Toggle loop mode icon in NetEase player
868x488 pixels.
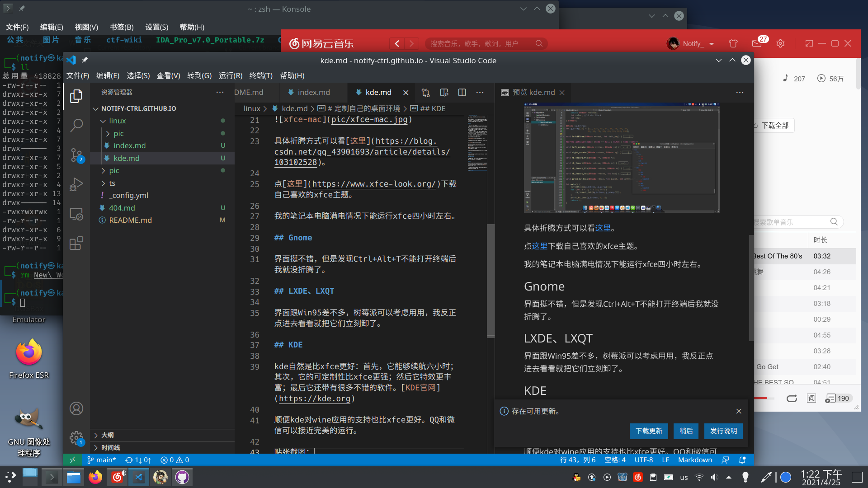point(792,398)
